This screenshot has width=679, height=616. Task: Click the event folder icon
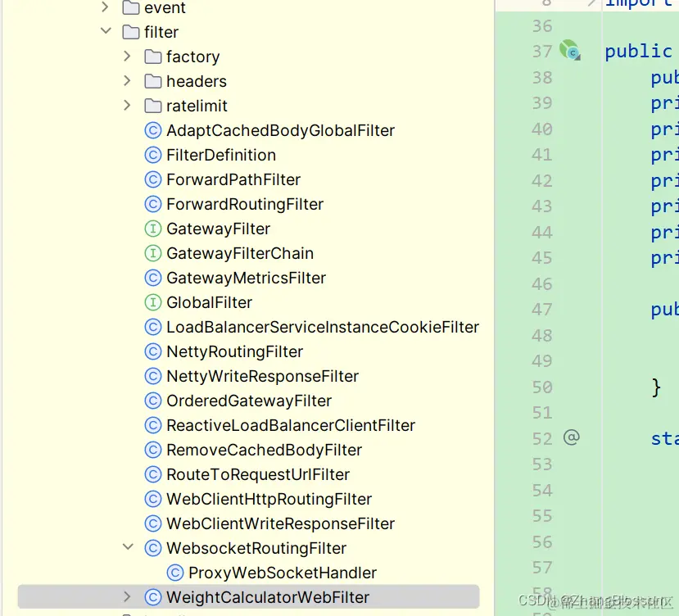coord(131,7)
